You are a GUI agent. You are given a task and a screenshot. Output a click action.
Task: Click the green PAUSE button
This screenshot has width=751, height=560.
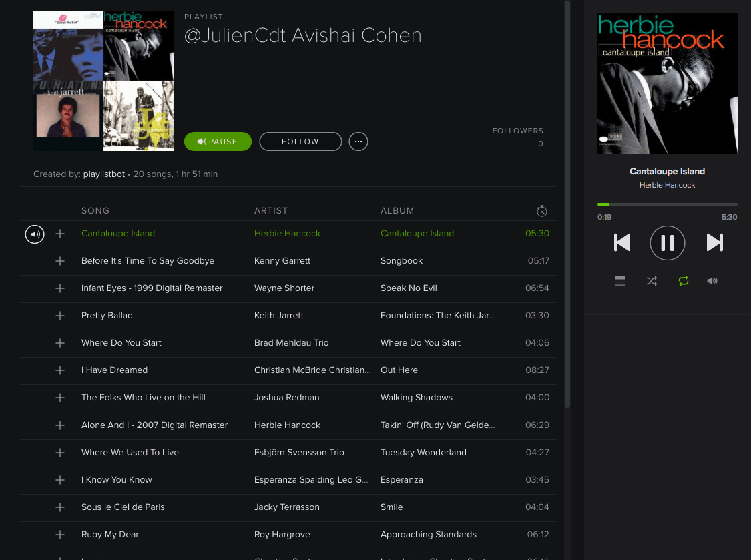click(x=218, y=142)
